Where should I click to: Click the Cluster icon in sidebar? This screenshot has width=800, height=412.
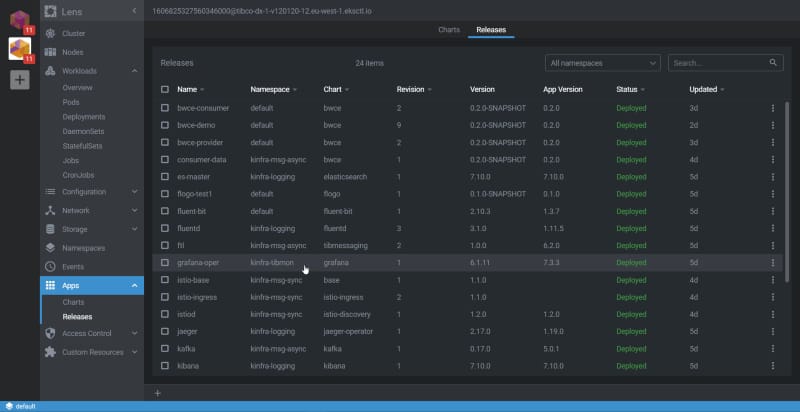point(51,34)
